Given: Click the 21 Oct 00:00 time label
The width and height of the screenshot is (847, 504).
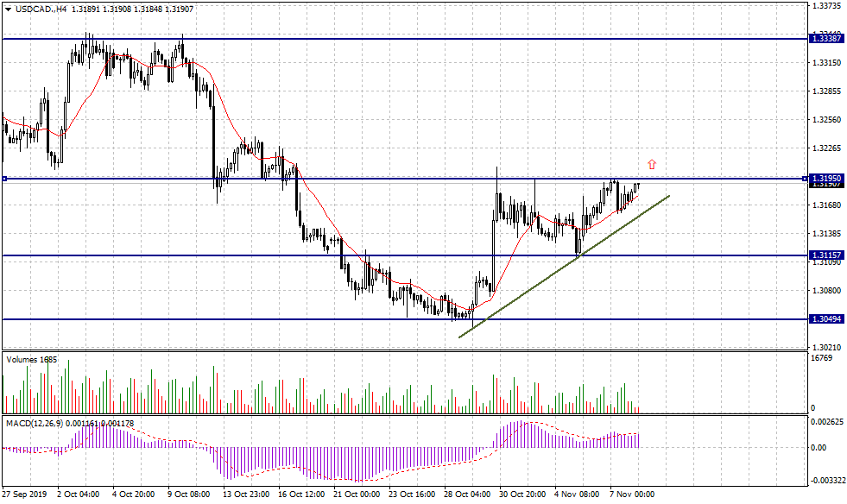Looking at the screenshot, I should pos(356,495).
